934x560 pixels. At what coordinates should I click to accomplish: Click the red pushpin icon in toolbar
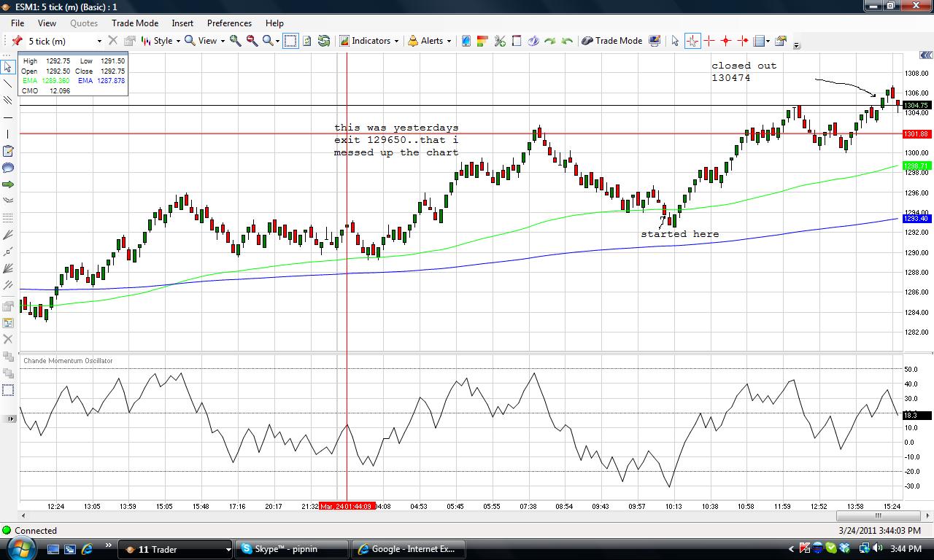(17, 41)
